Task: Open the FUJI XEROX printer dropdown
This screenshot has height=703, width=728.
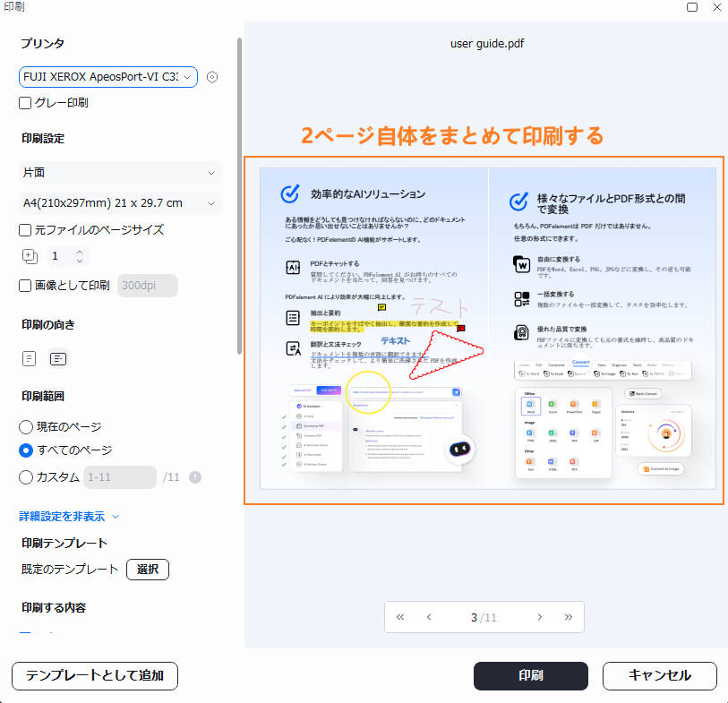Action: 107,77
